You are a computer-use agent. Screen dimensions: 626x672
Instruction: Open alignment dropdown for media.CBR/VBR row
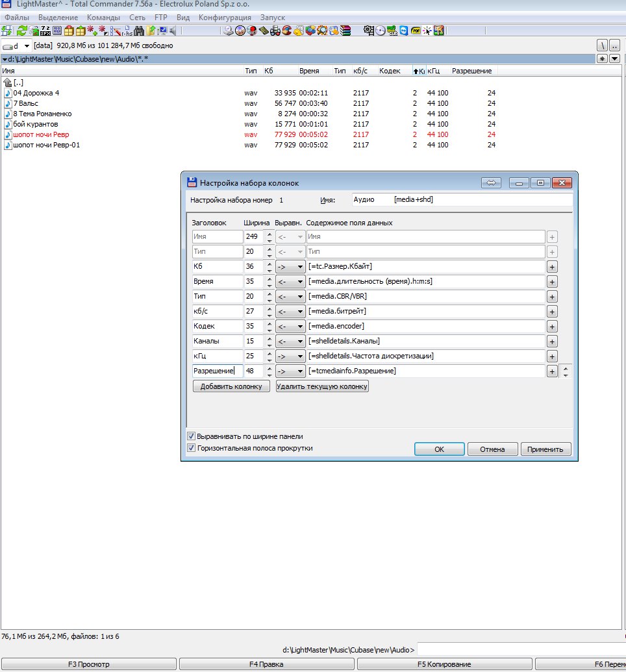pos(290,297)
